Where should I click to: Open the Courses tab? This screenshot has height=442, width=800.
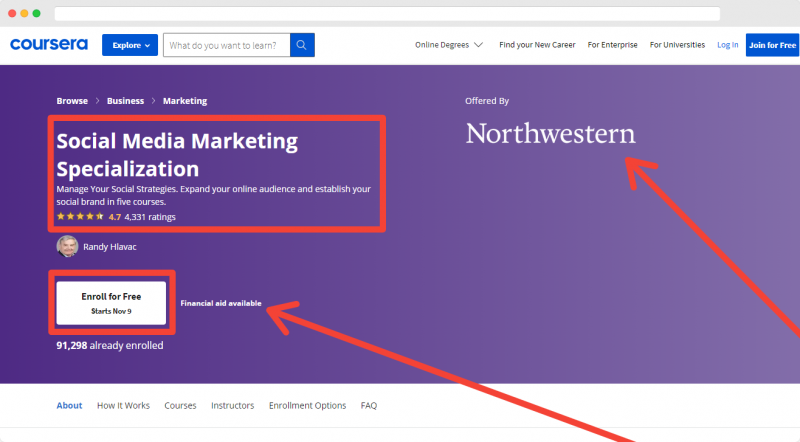(180, 405)
